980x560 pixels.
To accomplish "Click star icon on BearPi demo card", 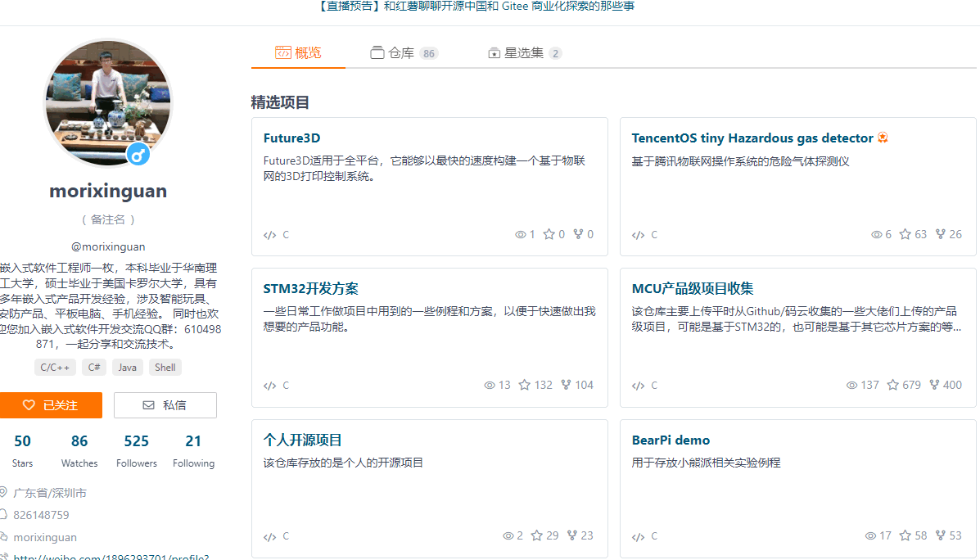I will 905,535.
